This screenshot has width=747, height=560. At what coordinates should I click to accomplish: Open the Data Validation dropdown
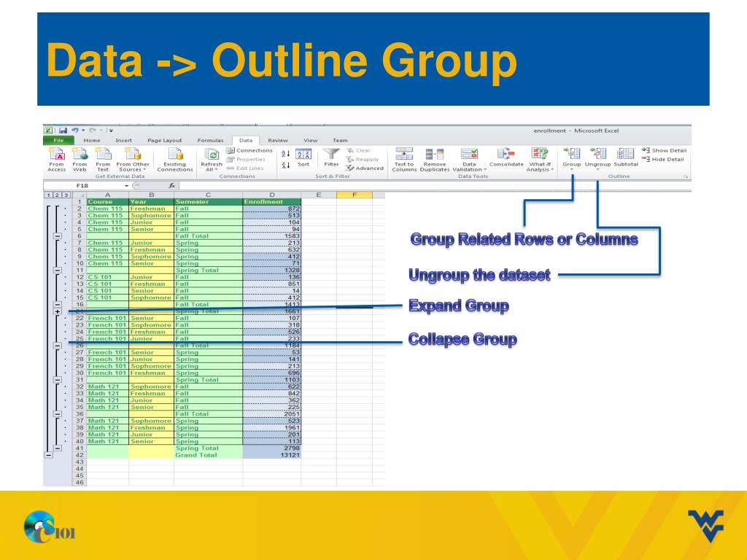tap(469, 167)
